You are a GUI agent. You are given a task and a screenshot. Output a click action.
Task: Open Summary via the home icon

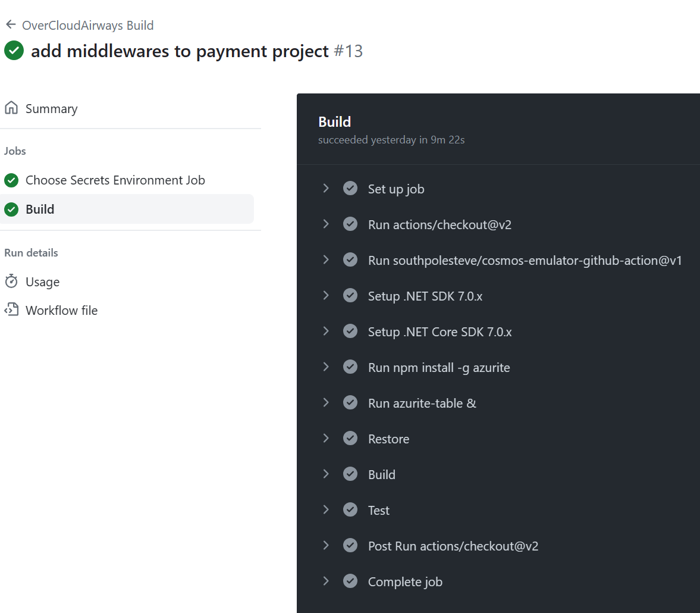tap(11, 108)
